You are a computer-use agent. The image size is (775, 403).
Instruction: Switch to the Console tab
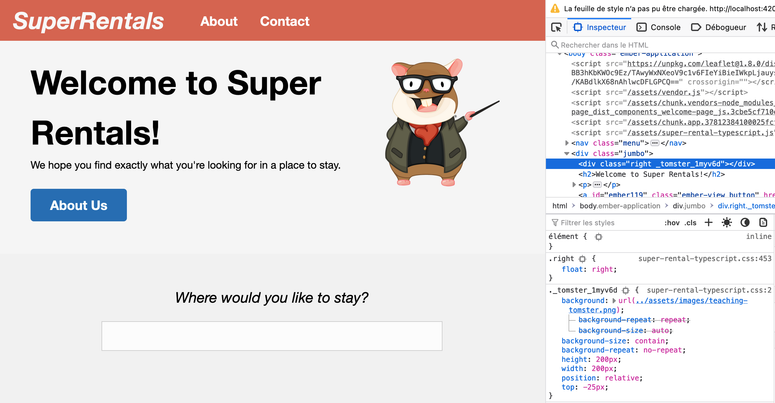coord(659,28)
